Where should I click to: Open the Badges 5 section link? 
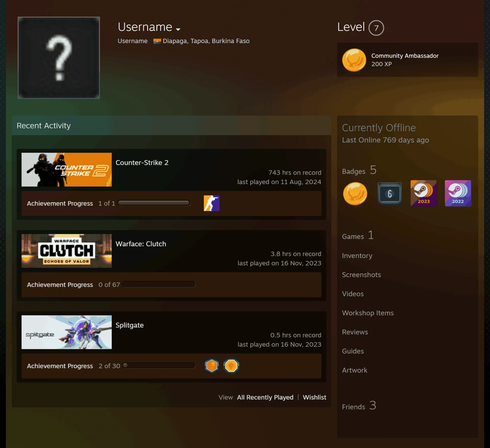[359, 170]
